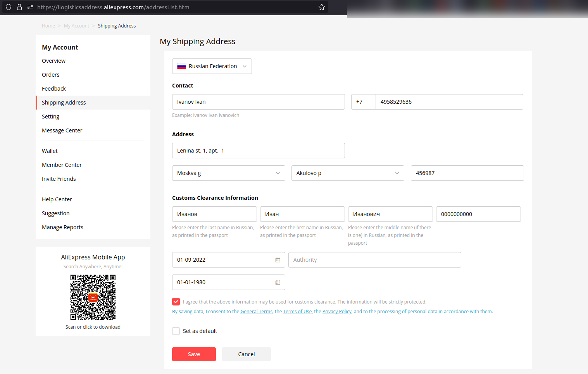This screenshot has height=374, width=588.
Task: Select Shipping Address sidebar item
Action: click(93, 103)
